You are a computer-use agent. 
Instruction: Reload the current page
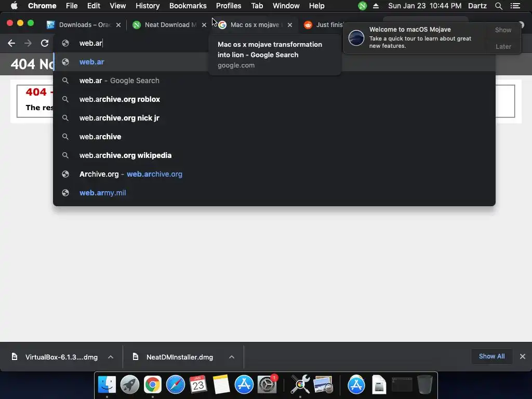pyautogui.click(x=45, y=43)
